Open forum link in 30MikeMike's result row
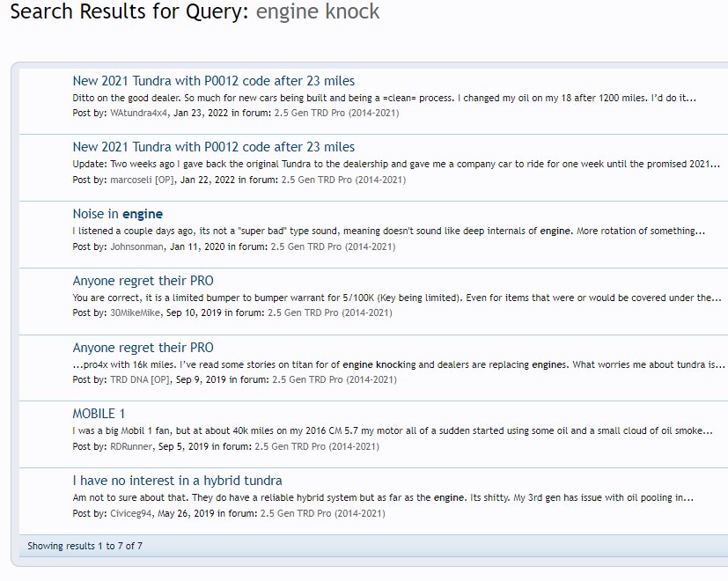 tap(329, 313)
